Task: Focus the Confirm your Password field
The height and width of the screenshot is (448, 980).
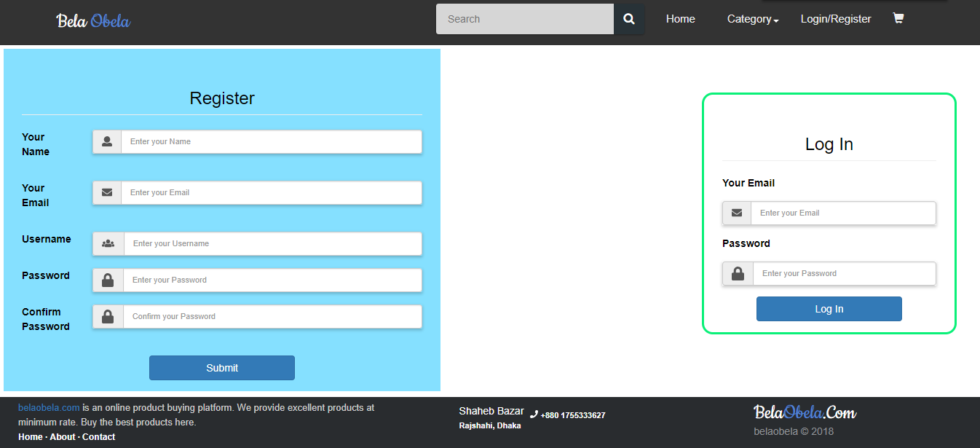Action: click(273, 316)
